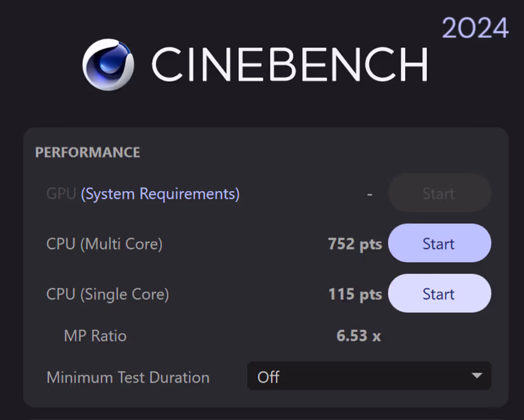Image resolution: width=524 pixels, height=420 pixels.
Task: Click the 6.53 x MP Ratio value
Action: pyautogui.click(x=359, y=336)
